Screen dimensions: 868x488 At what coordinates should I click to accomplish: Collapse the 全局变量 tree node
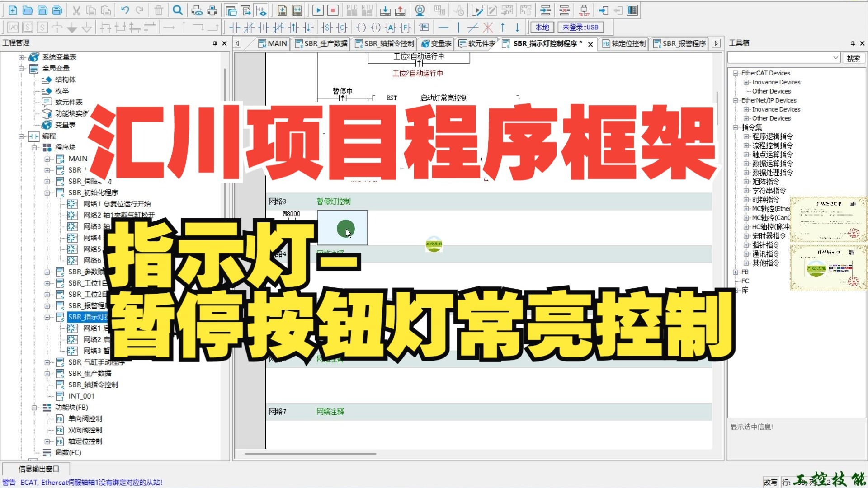pyautogui.click(x=21, y=69)
